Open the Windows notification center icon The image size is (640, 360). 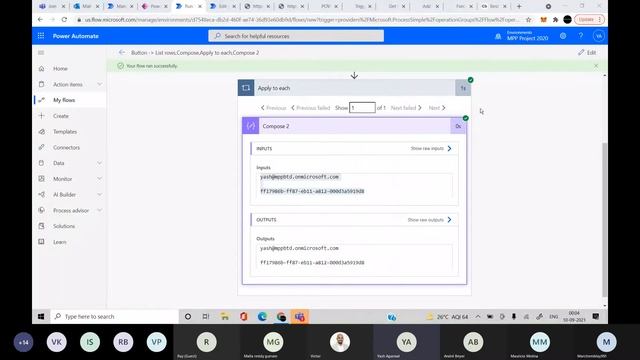point(596,316)
